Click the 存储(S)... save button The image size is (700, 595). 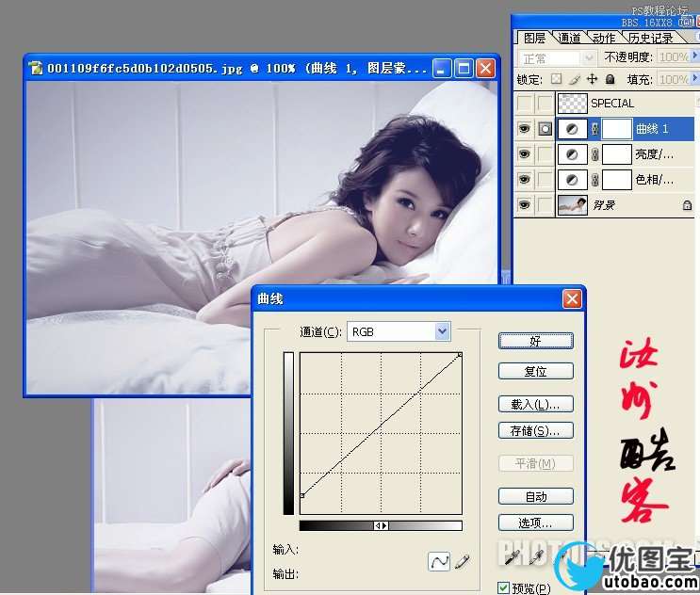point(536,430)
